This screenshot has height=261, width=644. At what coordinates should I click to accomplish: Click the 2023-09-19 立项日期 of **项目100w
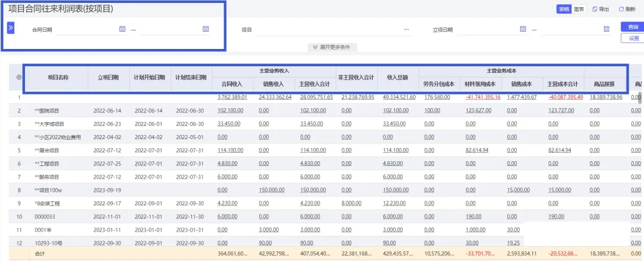click(x=107, y=190)
